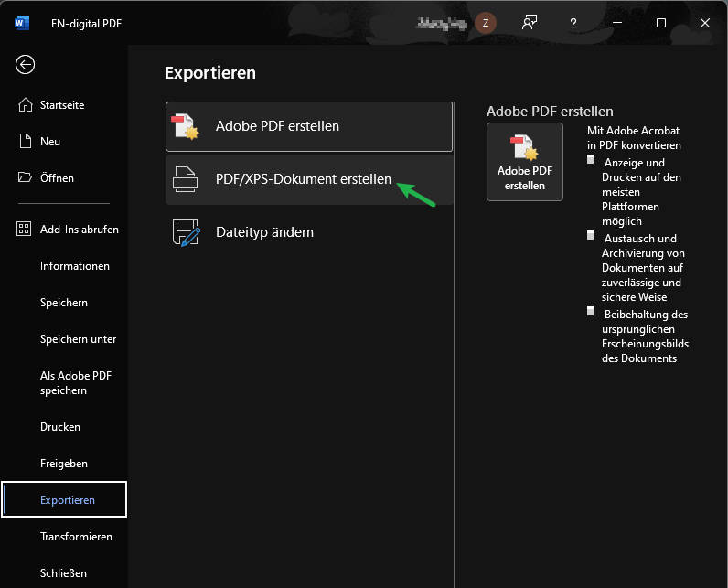Screen dimensions: 728x588
Task: Select the Exportieren sidebar item
Action: click(x=64, y=499)
